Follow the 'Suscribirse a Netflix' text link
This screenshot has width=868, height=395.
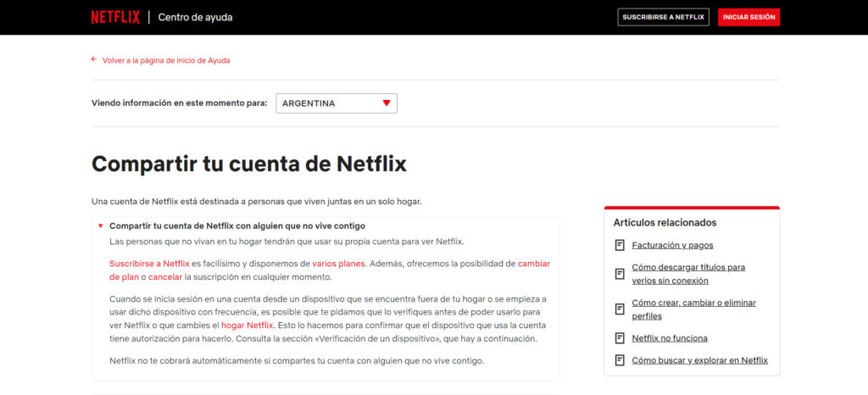[149, 264]
